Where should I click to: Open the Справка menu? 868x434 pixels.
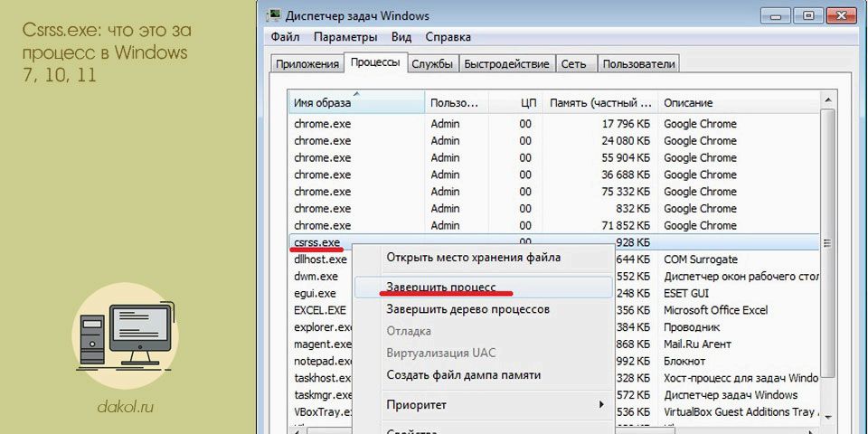click(448, 38)
